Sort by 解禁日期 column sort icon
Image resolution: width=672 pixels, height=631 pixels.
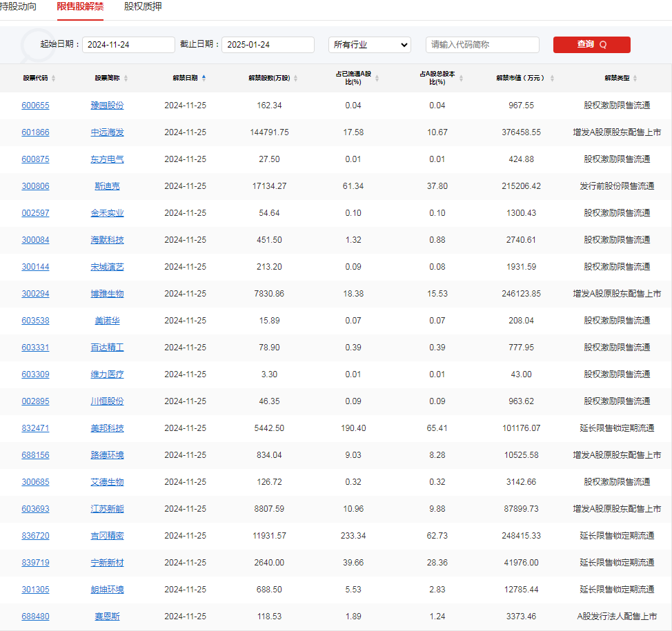(x=204, y=78)
